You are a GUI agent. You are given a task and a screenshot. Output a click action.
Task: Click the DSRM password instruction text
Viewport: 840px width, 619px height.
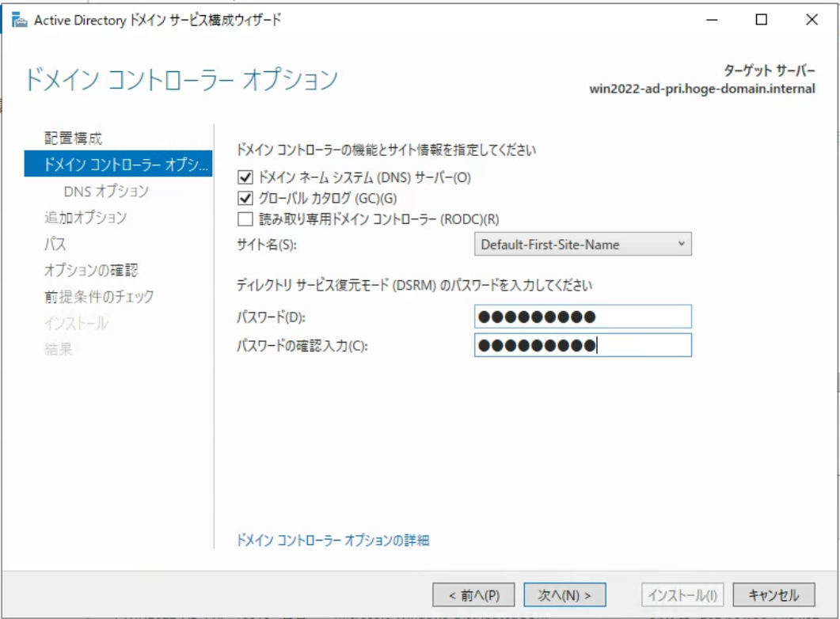click(x=414, y=285)
